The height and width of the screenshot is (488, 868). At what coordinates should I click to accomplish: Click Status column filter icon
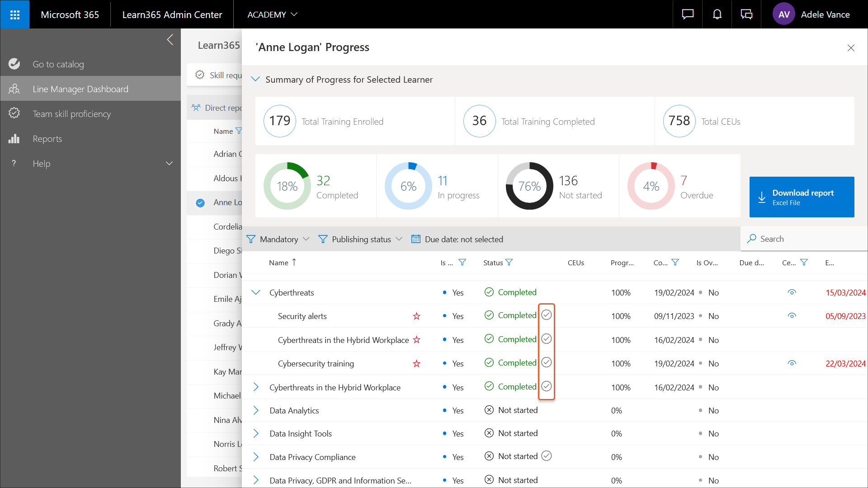509,263
